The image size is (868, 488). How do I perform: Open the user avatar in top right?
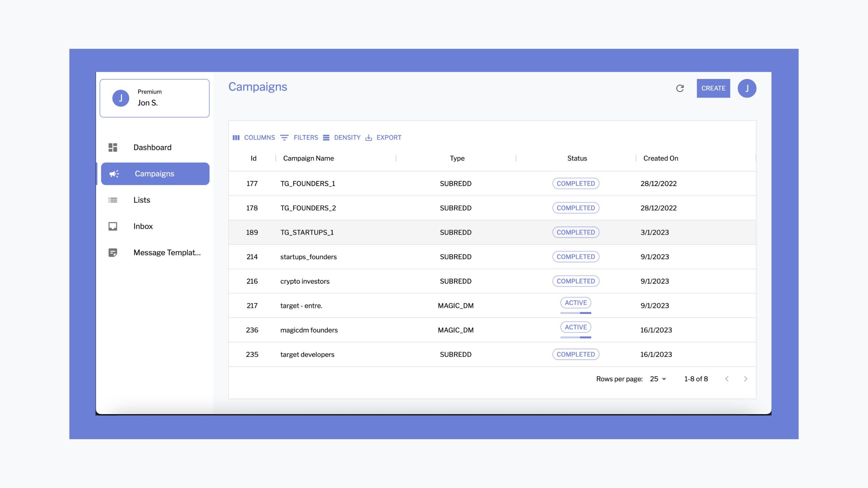tap(747, 88)
